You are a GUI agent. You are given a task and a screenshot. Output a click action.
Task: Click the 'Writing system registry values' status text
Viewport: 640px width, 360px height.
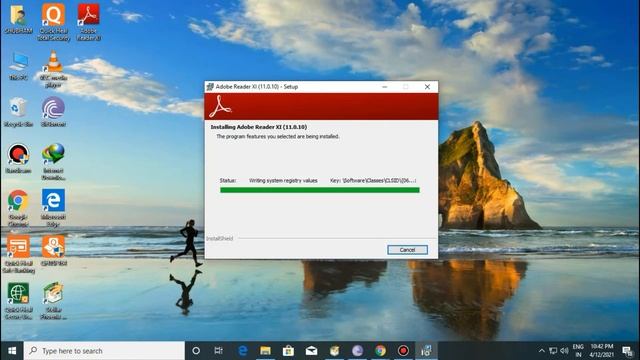(x=283, y=180)
